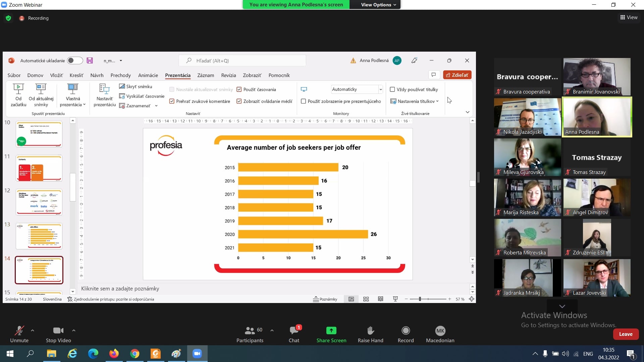Open Macedonian interpretation button

tap(440, 334)
